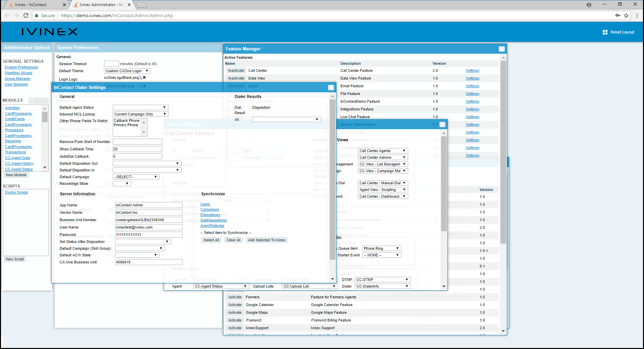644x349 pixels.
Task: Expand the Default Disposition Out dropdown
Action: click(147, 163)
